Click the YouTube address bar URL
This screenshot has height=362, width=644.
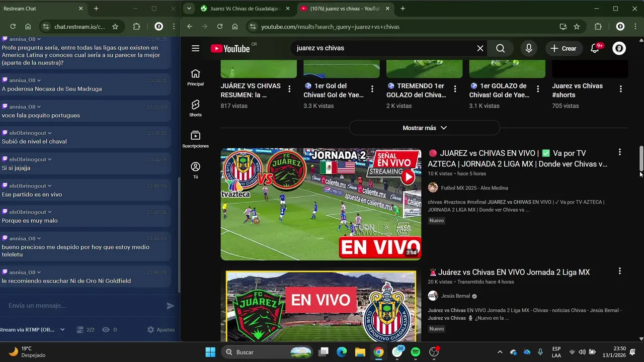point(330,27)
